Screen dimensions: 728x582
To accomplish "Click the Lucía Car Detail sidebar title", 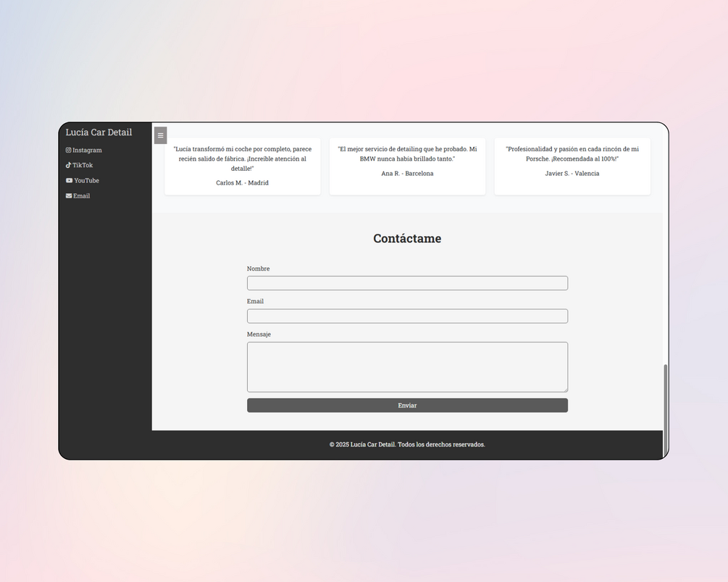I will pyautogui.click(x=99, y=132).
